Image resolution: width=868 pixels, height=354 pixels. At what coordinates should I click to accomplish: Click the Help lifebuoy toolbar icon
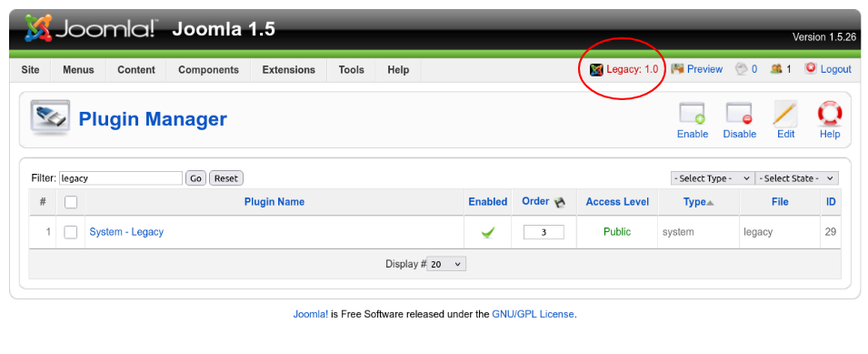pos(830,114)
